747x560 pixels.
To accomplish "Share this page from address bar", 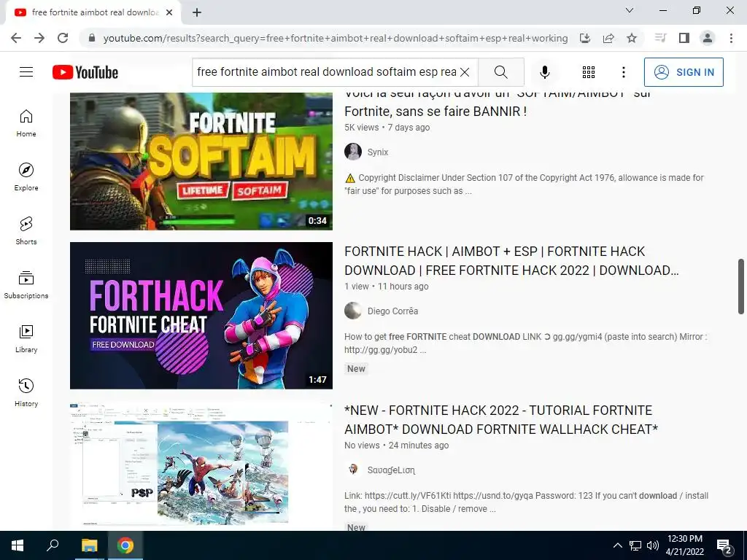I will coord(608,38).
